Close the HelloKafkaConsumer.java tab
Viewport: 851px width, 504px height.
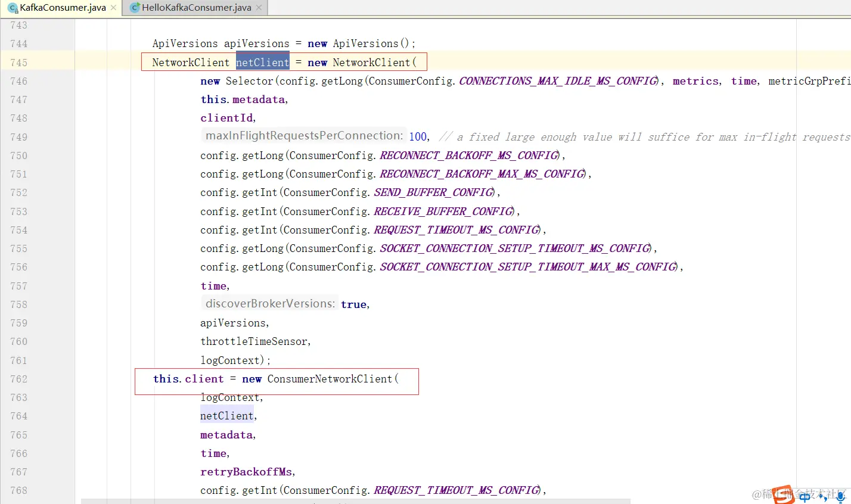(259, 8)
